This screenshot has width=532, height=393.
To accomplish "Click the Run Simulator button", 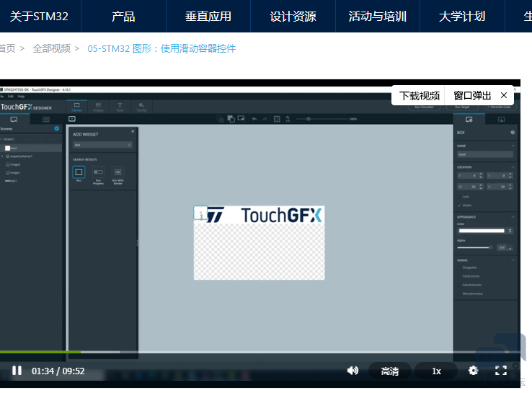I will click(424, 107).
